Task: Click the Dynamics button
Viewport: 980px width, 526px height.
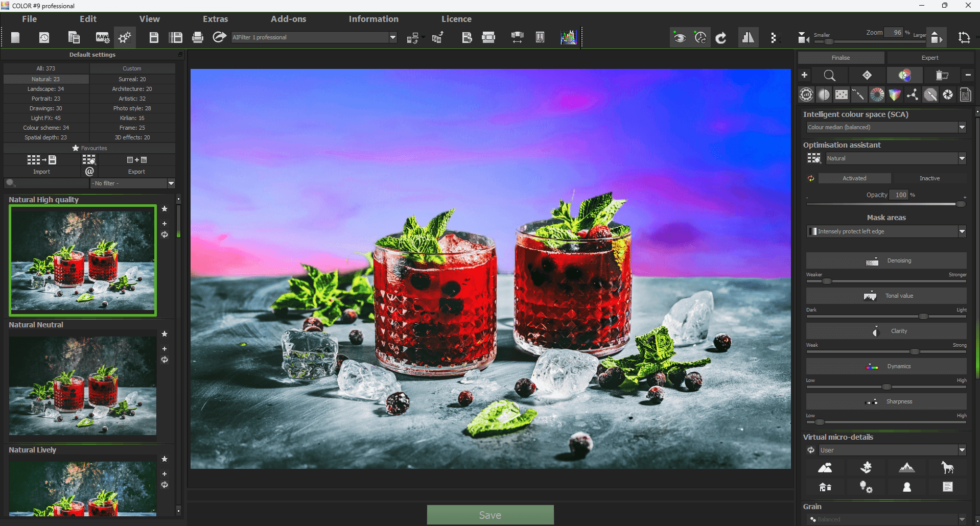Action: pyautogui.click(x=886, y=366)
